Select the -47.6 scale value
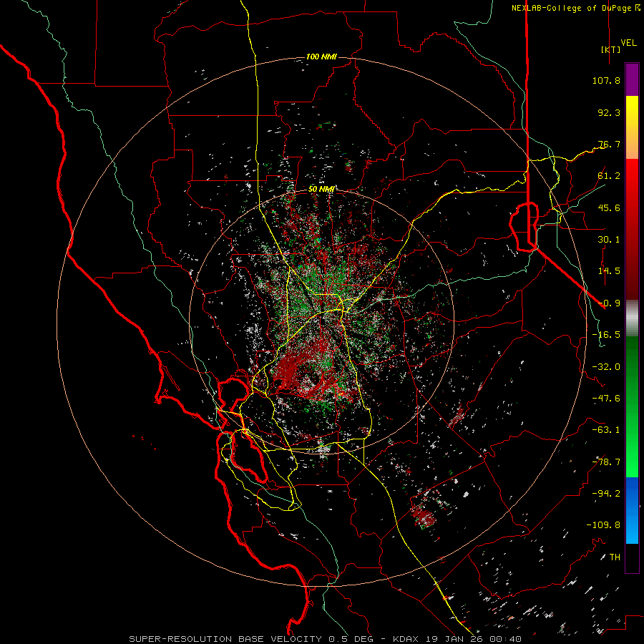Viewport: 644px width, 644px height. pyautogui.click(x=606, y=399)
